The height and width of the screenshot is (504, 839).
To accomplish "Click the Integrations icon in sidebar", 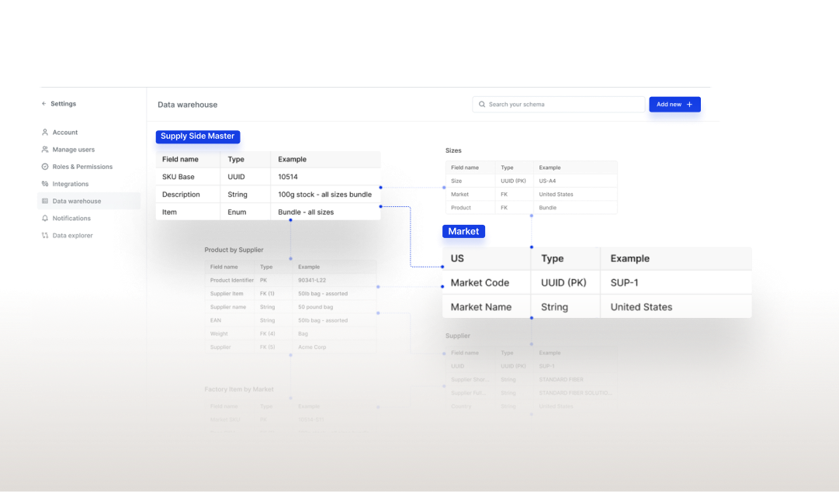I will [x=45, y=184].
